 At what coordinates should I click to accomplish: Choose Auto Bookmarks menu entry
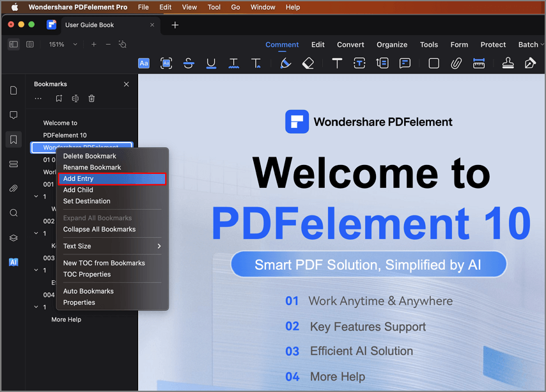[x=112, y=291]
